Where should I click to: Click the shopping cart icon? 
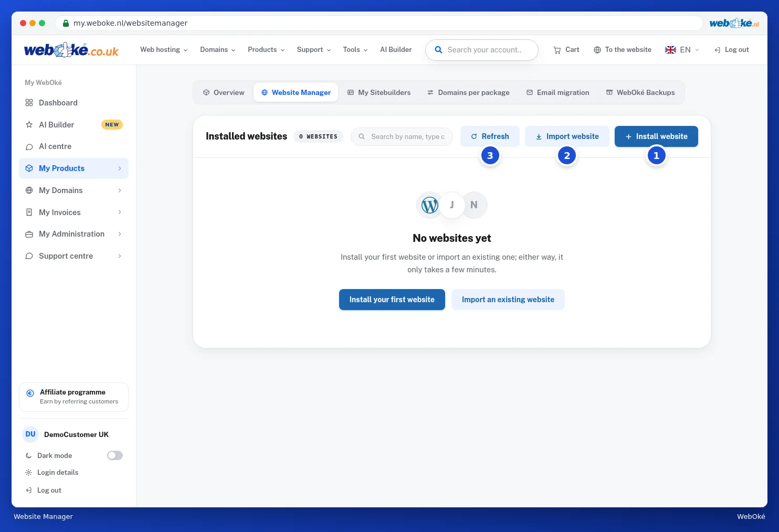pyautogui.click(x=557, y=50)
